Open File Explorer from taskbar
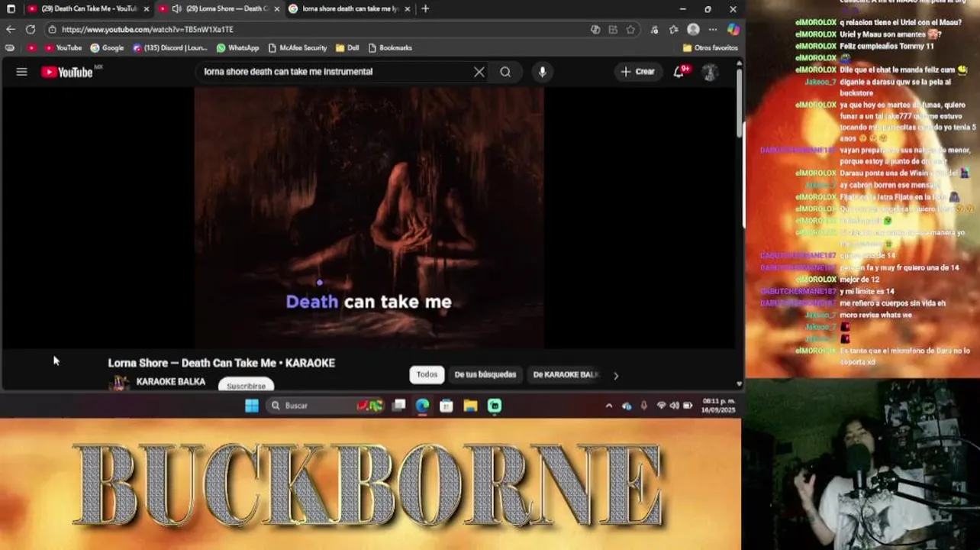This screenshot has width=980, height=550. pyautogui.click(x=470, y=406)
